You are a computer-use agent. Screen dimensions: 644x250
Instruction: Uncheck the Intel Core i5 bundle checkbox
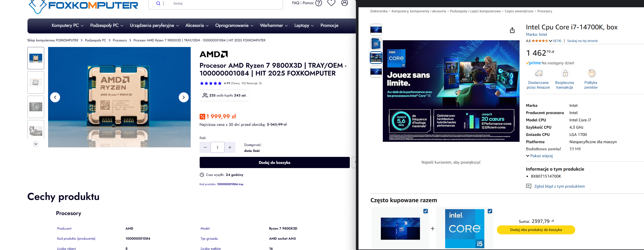(490, 211)
